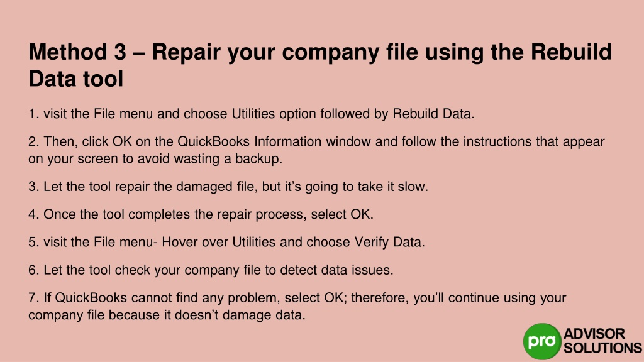Click step 2 about QuickBooks Information window
The width and height of the screenshot is (644, 362).
click(x=316, y=150)
